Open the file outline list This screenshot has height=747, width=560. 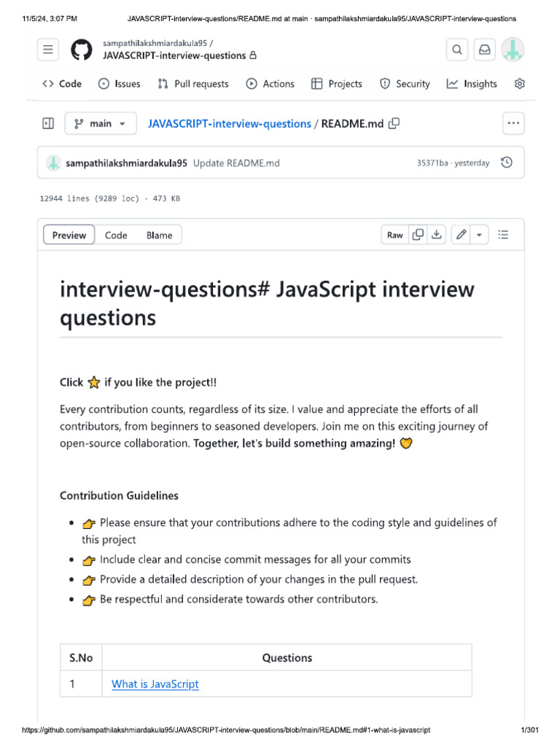coord(503,235)
